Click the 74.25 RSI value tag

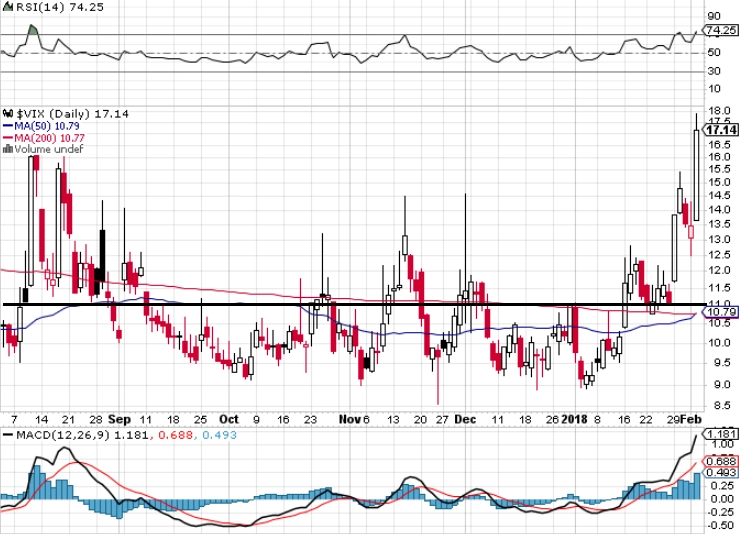point(722,30)
